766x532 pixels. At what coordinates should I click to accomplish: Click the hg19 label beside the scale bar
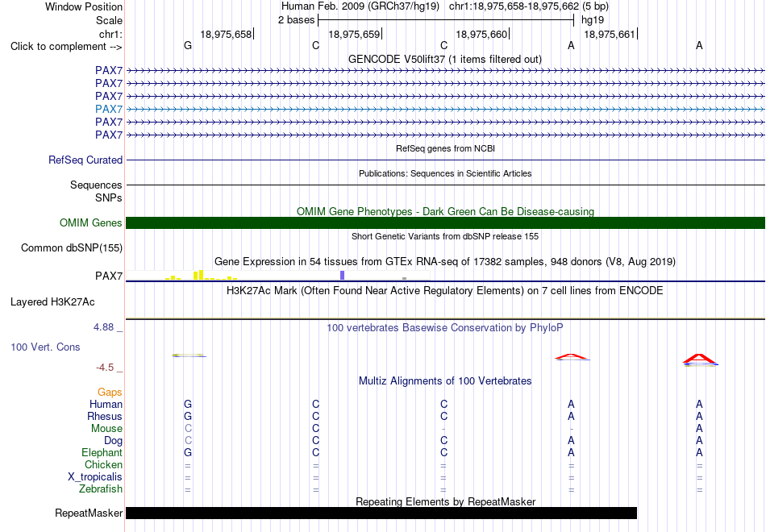point(593,20)
